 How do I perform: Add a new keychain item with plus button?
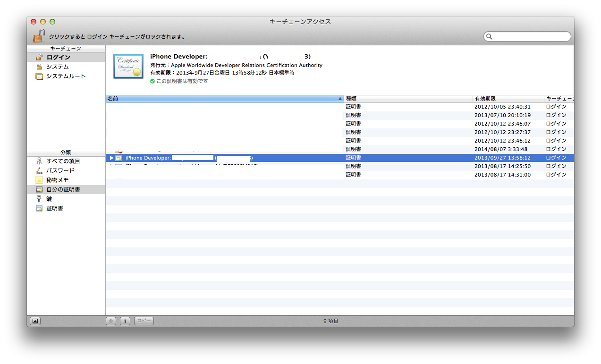111,321
